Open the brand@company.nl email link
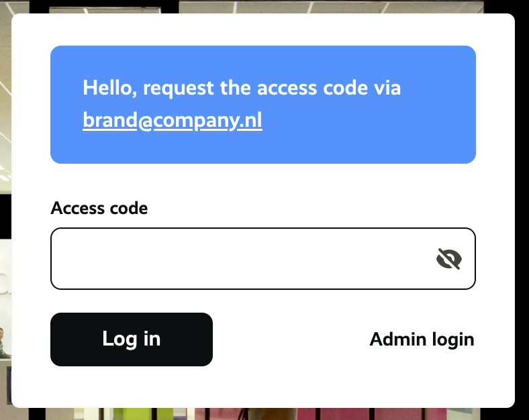529x420 pixels. [x=173, y=120]
